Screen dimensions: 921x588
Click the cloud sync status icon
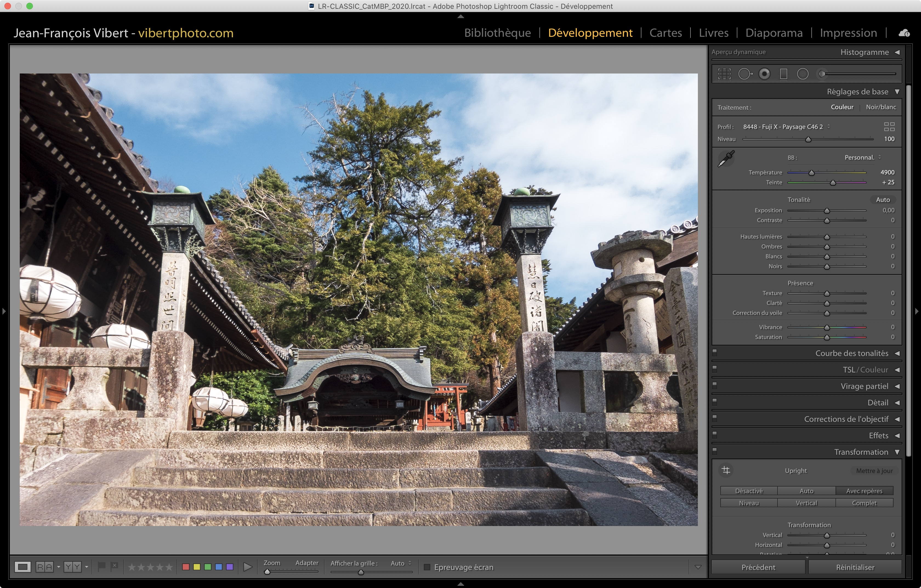click(x=904, y=33)
